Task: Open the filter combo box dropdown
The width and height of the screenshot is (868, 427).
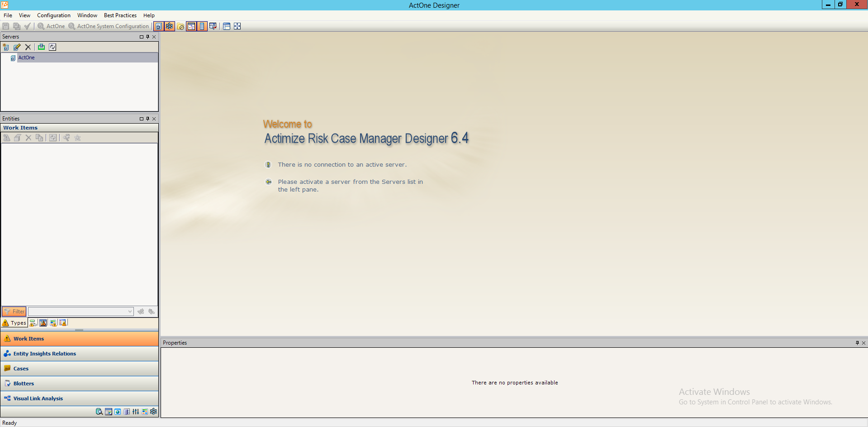Action: pos(130,312)
